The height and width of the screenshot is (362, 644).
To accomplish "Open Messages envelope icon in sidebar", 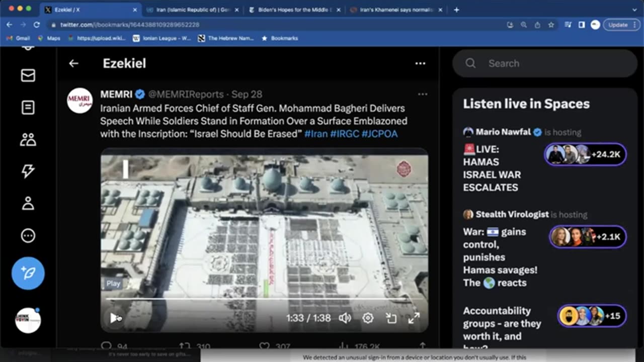I will [28, 75].
